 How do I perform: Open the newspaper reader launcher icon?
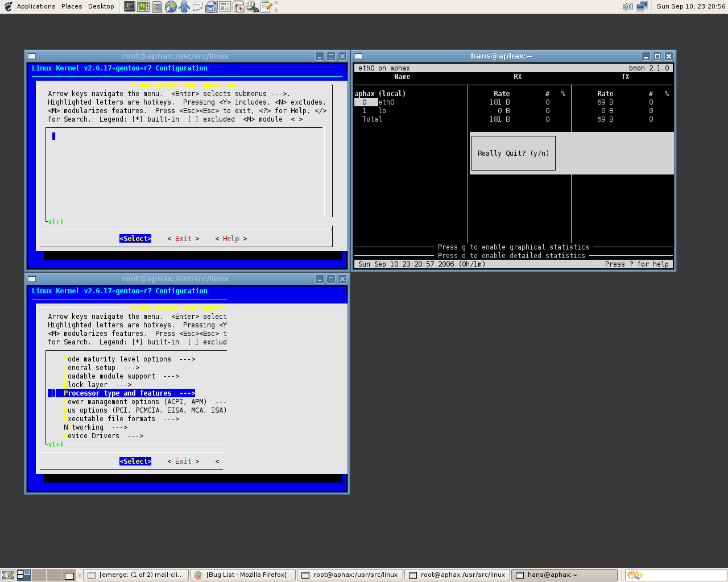tap(225, 7)
